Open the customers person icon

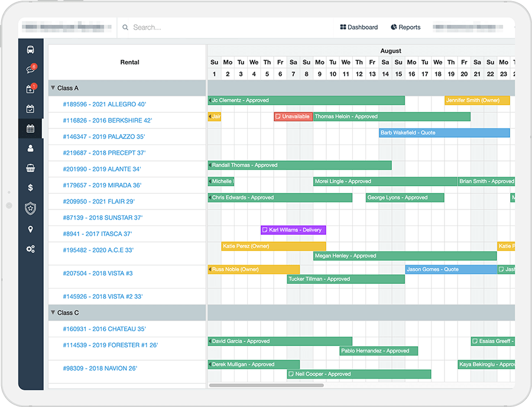click(31, 149)
